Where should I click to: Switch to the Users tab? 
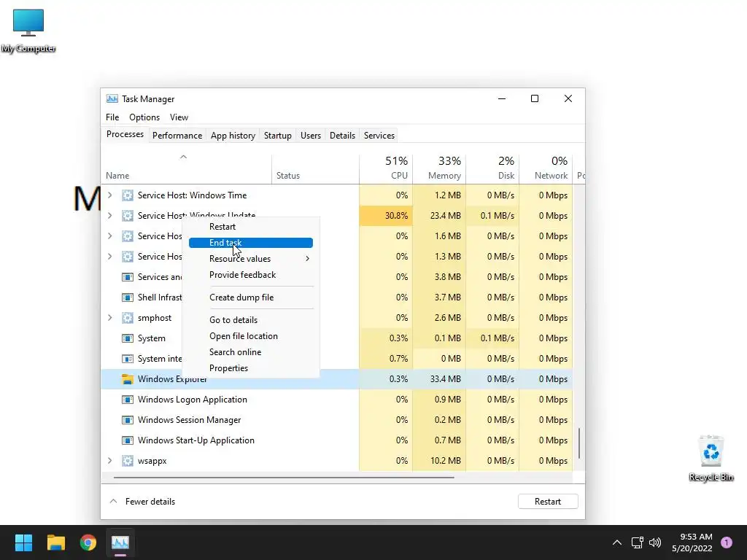click(311, 135)
